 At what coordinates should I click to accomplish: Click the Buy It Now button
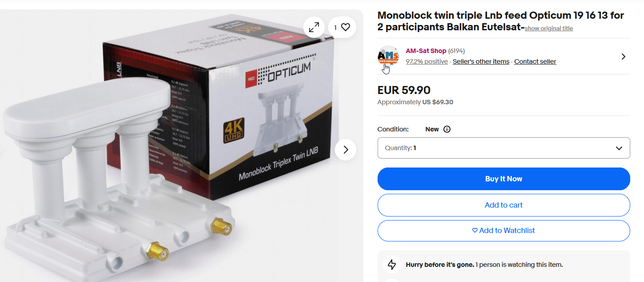(x=503, y=179)
